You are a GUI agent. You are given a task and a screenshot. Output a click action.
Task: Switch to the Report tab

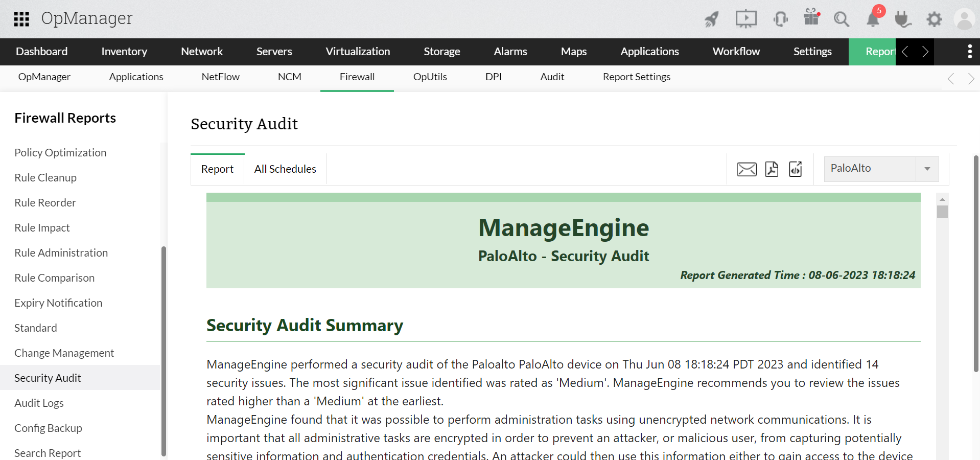tap(217, 169)
